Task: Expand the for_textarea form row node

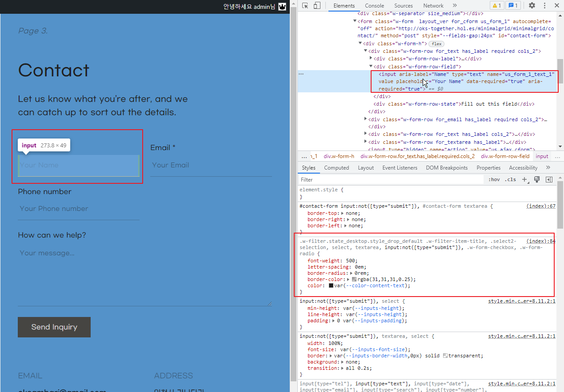Action: (366, 142)
